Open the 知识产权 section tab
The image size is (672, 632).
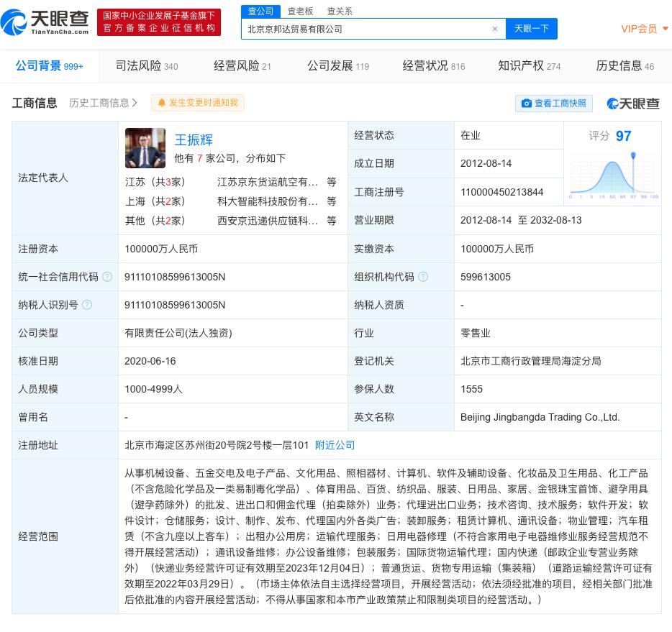(529, 66)
